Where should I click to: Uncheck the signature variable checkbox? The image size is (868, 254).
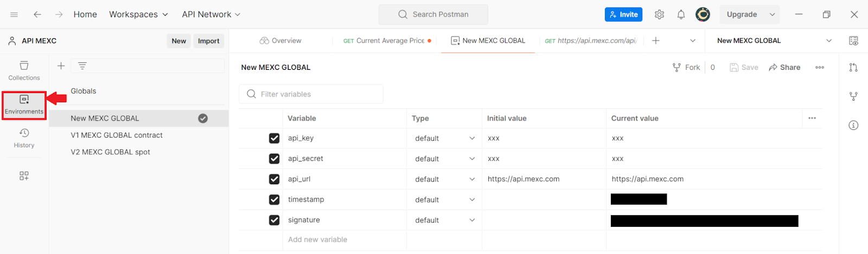274,220
